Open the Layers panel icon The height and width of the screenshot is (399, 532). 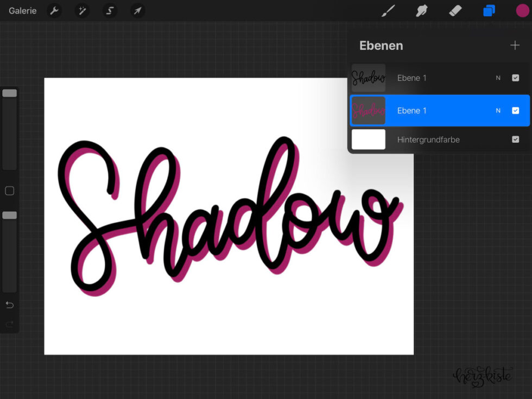(488, 10)
